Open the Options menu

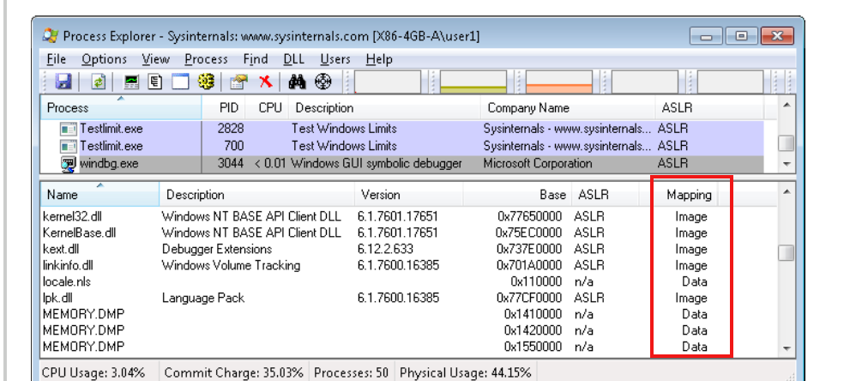click(104, 58)
